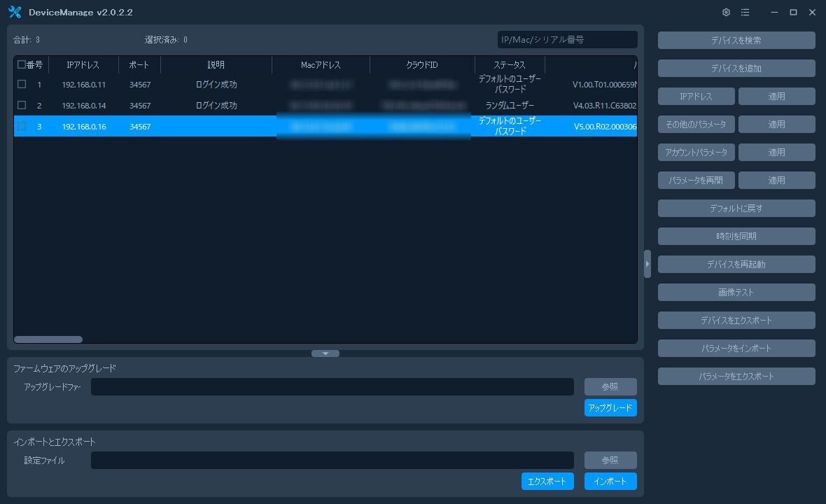Click the デバイスを検索 button
The width and height of the screenshot is (826, 504).
tap(736, 41)
